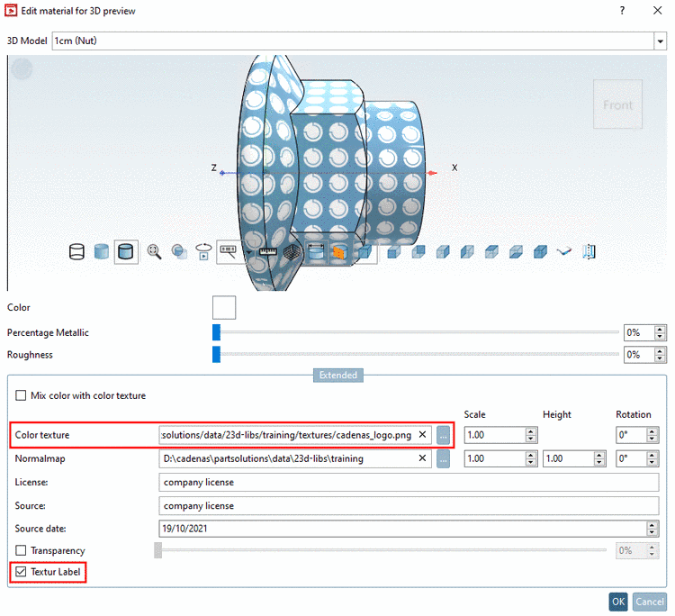This screenshot has width=675, height=616.
Task: Click the help question mark in title bar
Action: pyautogui.click(x=622, y=10)
